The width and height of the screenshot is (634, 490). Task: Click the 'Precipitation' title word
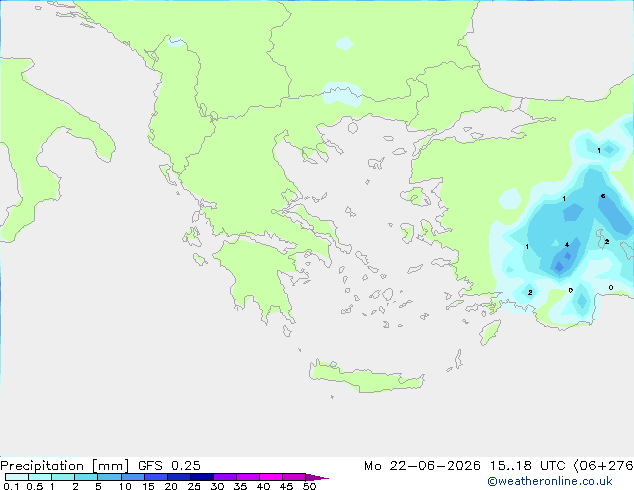pyautogui.click(x=42, y=466)
